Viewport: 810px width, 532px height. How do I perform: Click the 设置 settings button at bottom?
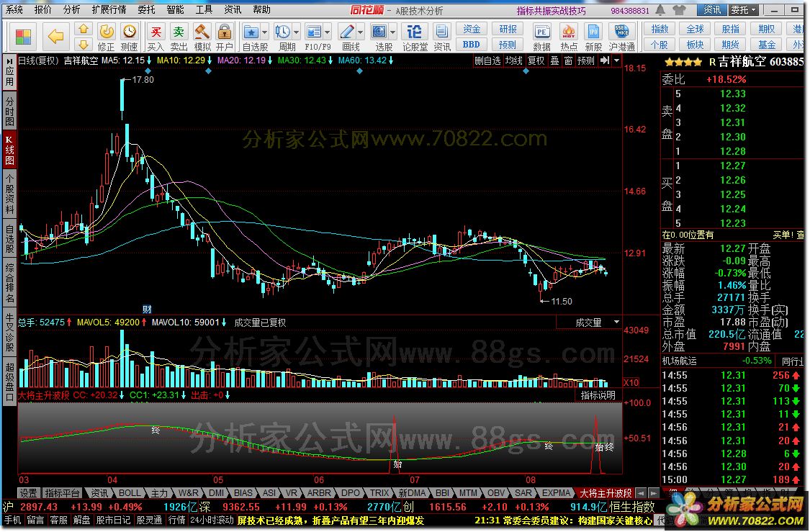pos(28,492)
